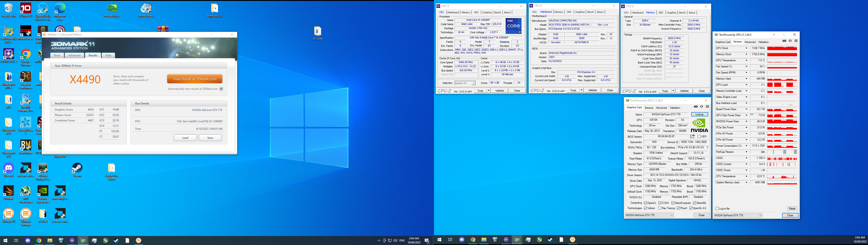Expand the Memory Clock sensor dropdown

746,54
